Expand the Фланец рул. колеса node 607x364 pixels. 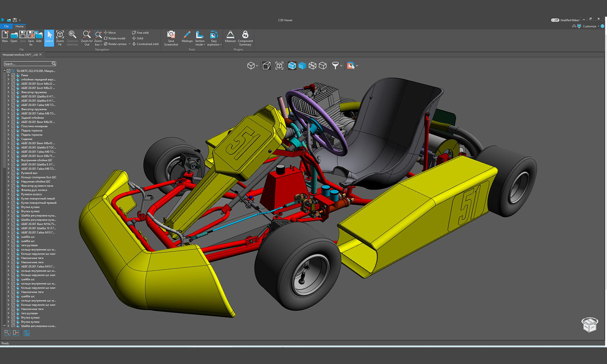click(8, 190)
